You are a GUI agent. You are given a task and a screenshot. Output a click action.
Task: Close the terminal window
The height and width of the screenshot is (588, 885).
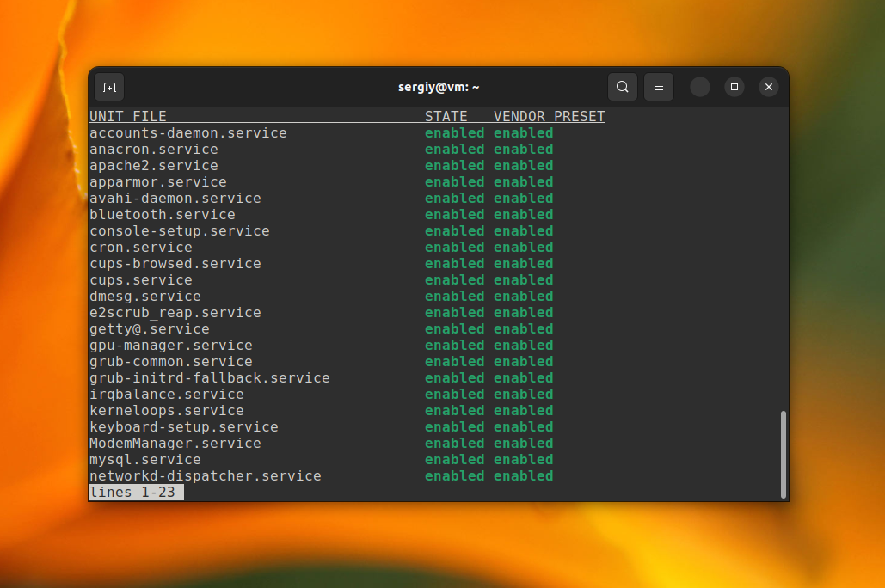pos(769,87)
